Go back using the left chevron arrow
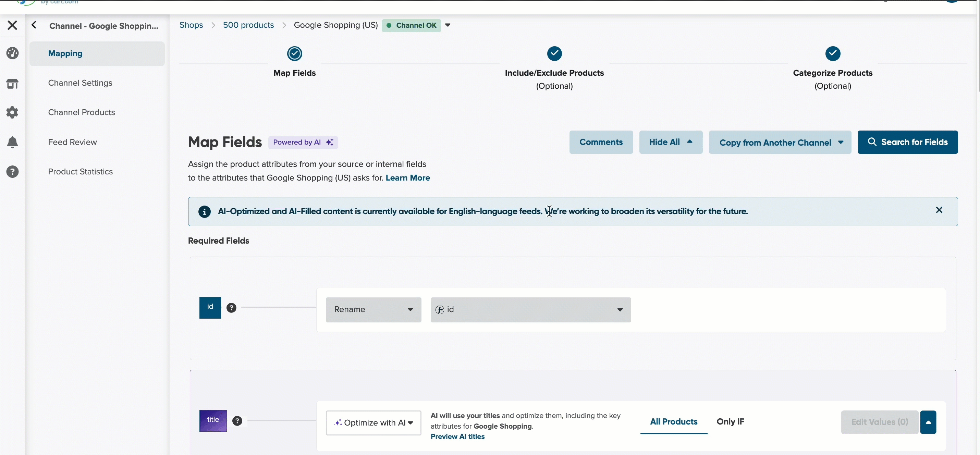The width and height of the screenshot is (980, 455). coord(34,25)
